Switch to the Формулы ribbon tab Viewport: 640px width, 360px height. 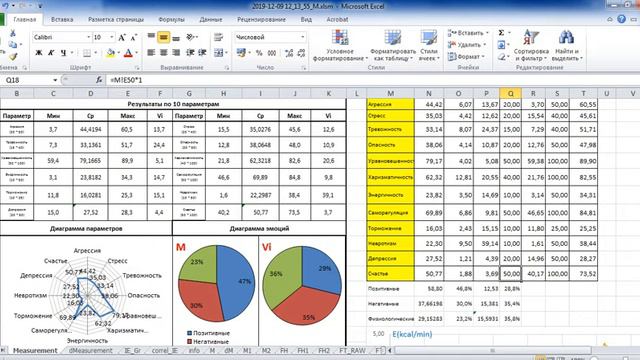pyautogui.click(x=171, y=19)
